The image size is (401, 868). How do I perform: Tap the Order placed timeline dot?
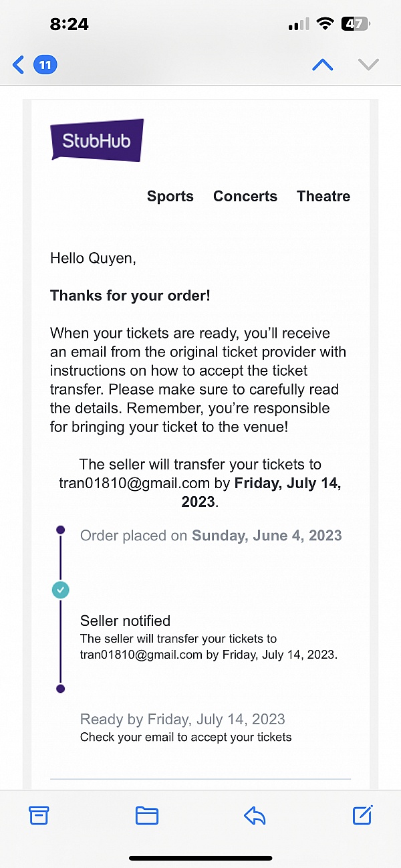tap(60, 529)
